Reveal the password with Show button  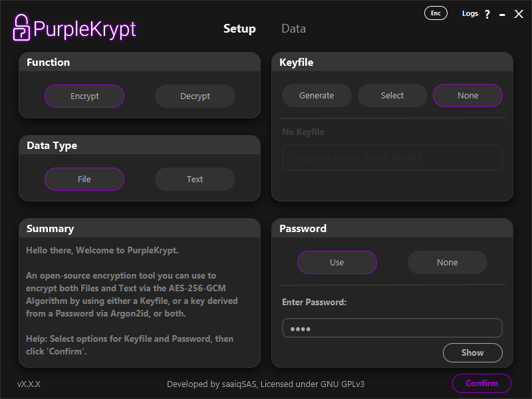[473, 352]
